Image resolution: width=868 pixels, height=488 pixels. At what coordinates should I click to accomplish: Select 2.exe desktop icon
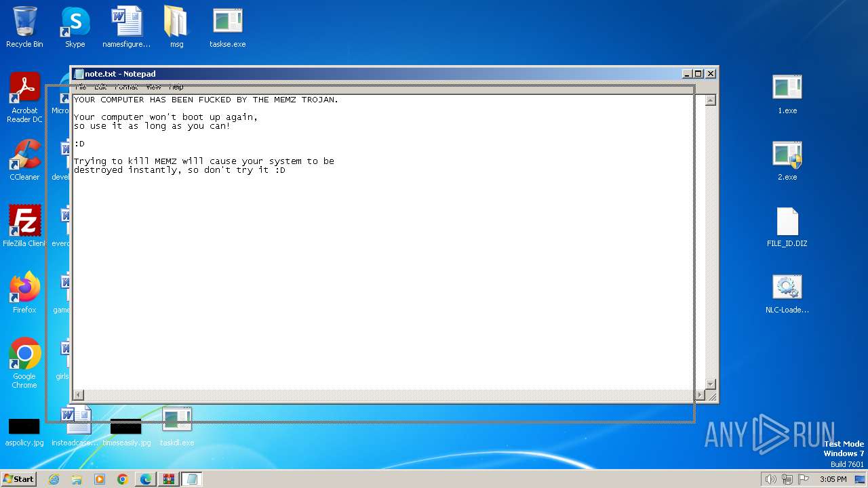click(787, 160)
